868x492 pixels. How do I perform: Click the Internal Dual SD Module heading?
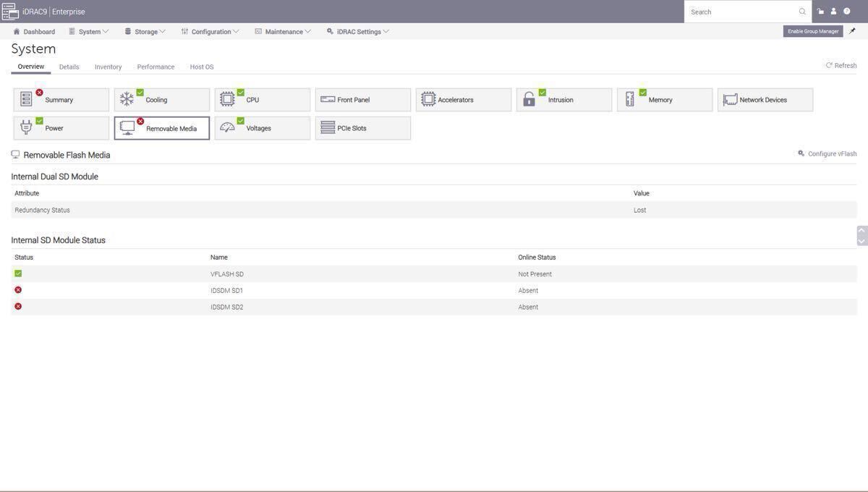[x=55, y=177]
